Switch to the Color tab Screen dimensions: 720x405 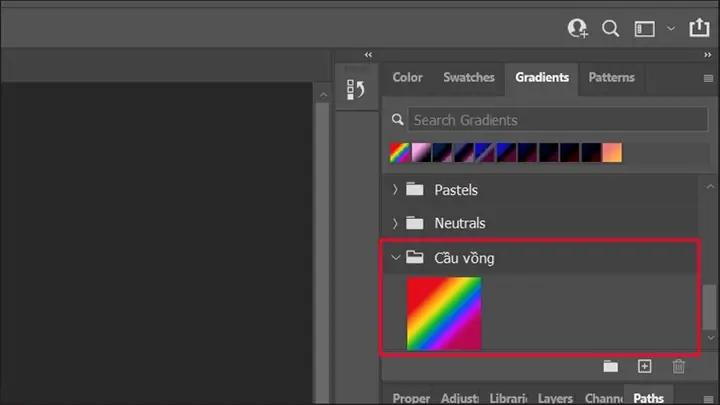[407, 77]
